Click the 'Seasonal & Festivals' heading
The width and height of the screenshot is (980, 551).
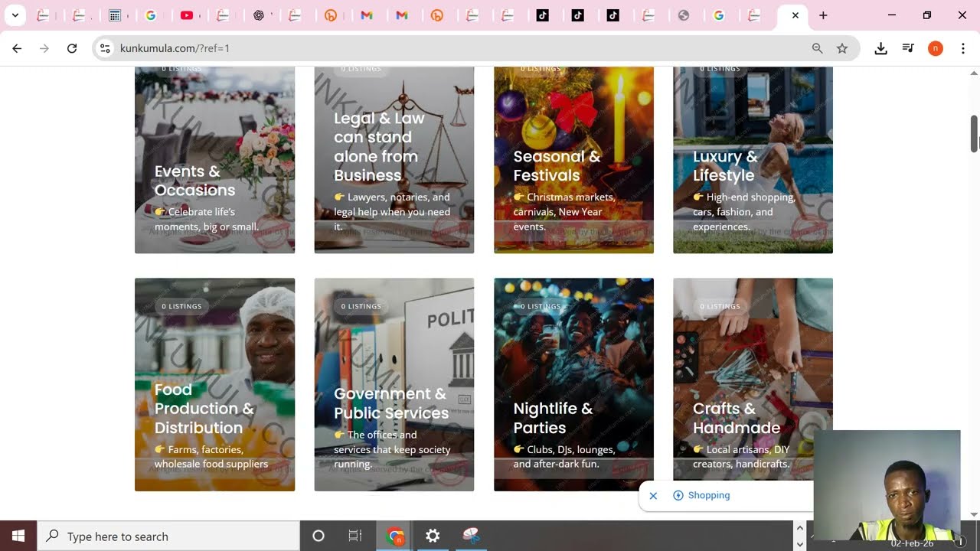557,165
